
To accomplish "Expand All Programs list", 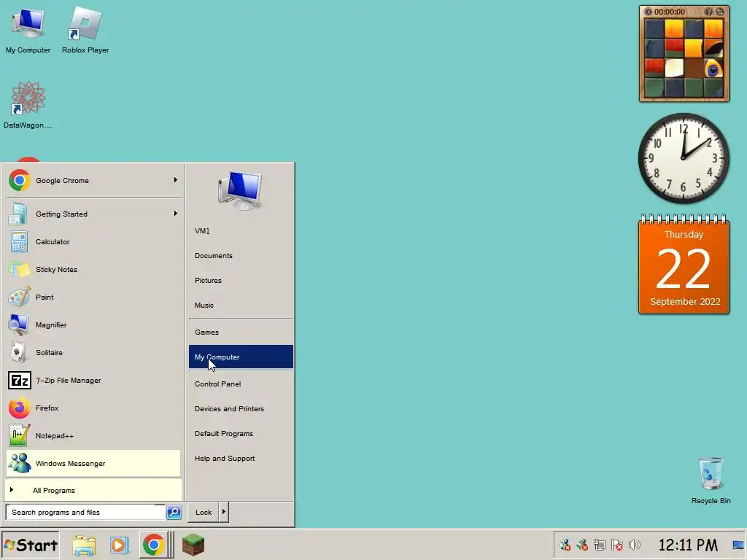I will pos(93,490).
